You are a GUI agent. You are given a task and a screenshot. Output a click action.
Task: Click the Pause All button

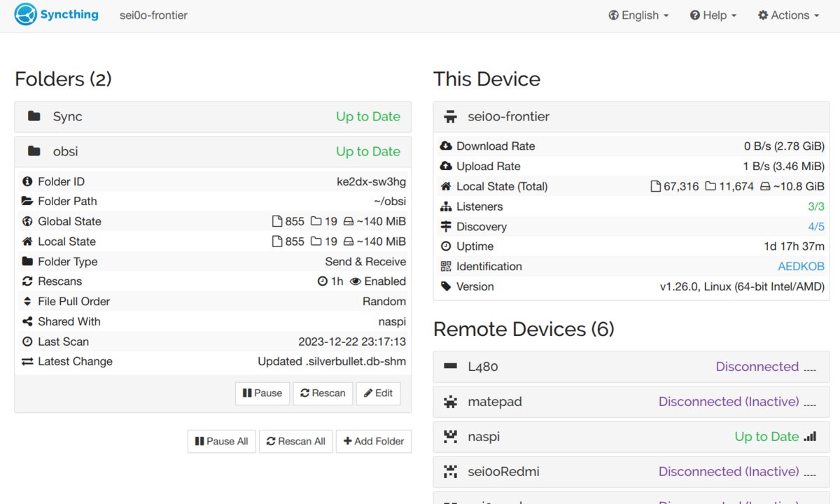pyautogui.click(x=222, y=442)
